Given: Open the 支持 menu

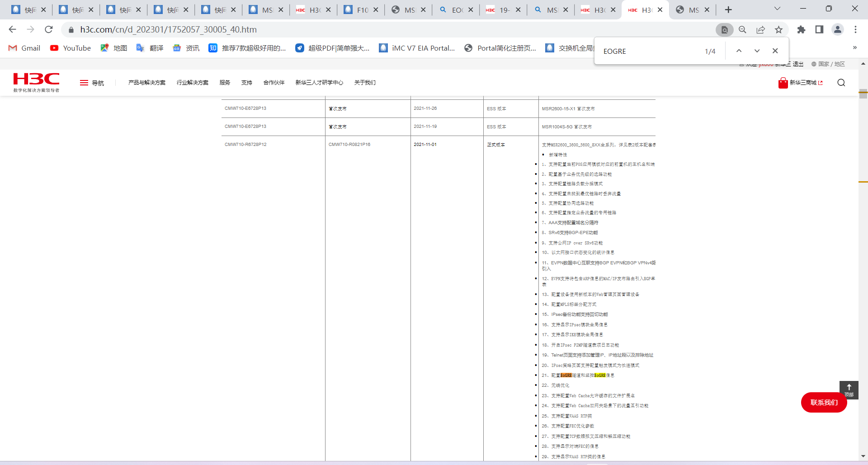Looking at the screenshot, I should pyautogui.click(x=247, y=83).
